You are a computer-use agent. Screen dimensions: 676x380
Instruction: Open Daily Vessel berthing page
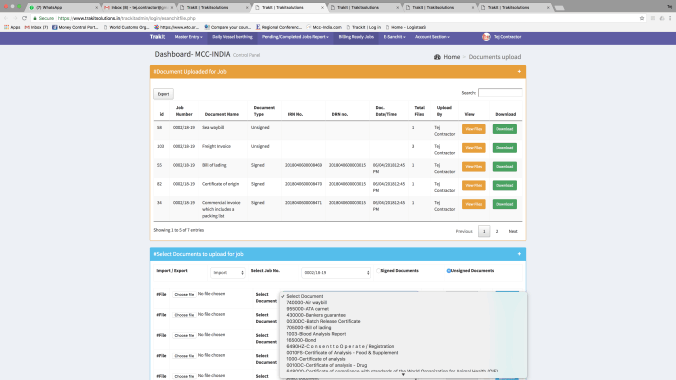(x=232, y=37)
